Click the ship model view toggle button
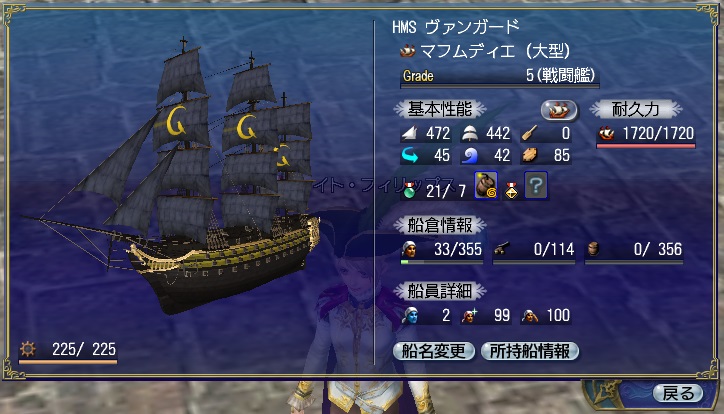Screen dimensions: 724x414 (559, 110)
